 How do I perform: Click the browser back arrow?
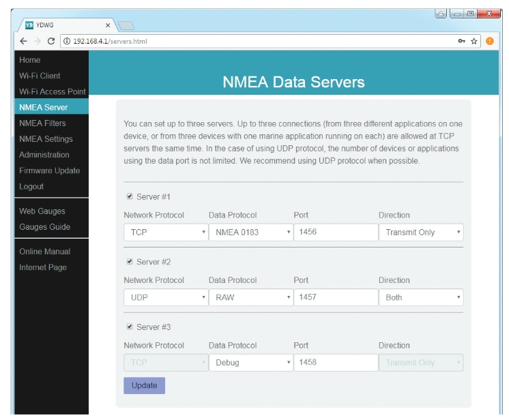click(24, 41)
